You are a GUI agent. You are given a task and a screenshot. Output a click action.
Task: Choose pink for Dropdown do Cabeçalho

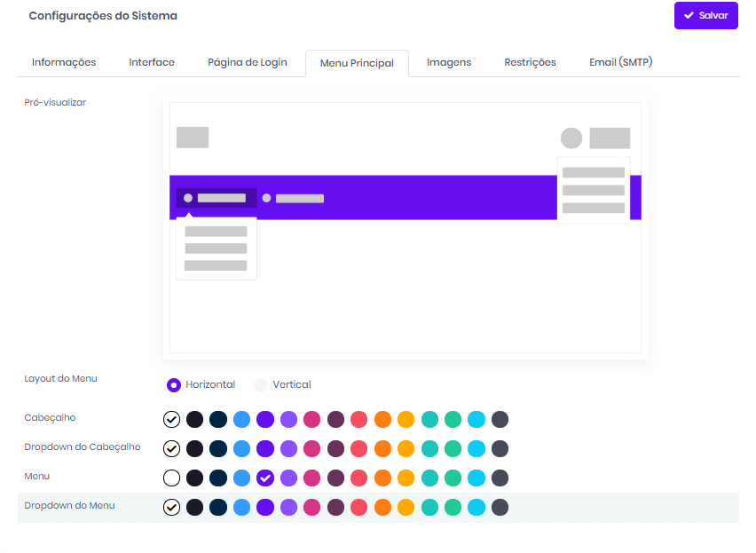[312, 448]
